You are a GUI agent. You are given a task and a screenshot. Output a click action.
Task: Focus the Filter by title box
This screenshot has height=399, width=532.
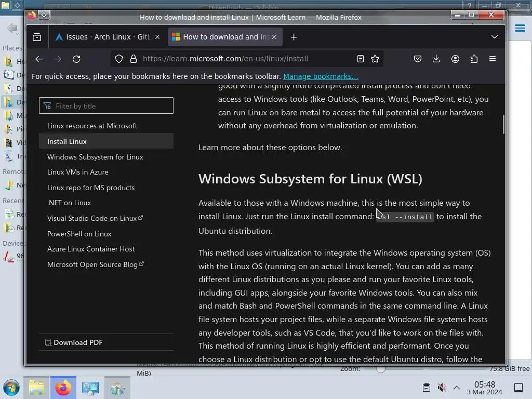(106, 106)
